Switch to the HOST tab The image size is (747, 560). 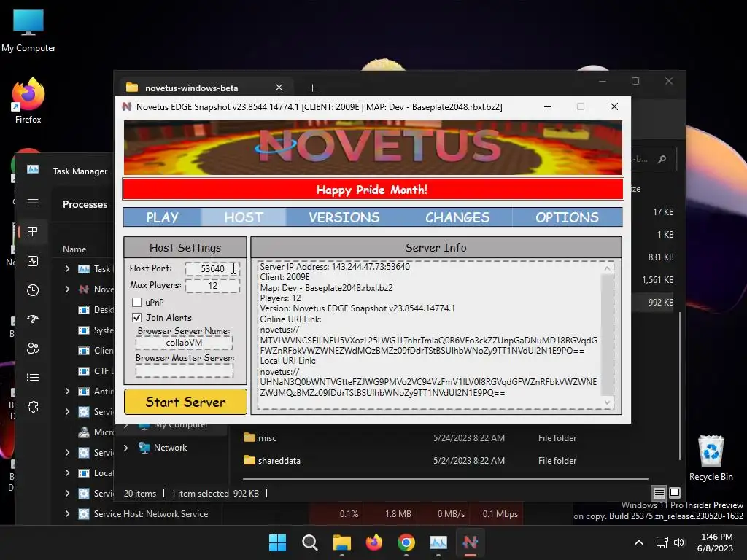(244, 217)
